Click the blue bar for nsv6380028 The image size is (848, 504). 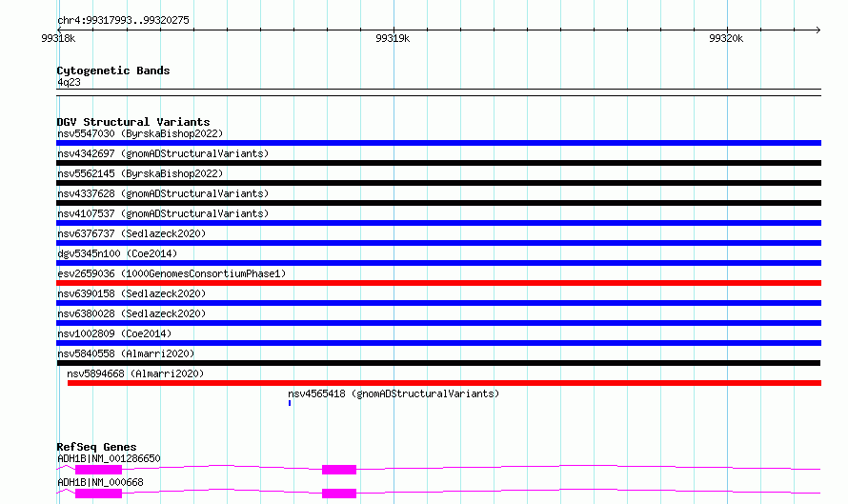[438, 323]
